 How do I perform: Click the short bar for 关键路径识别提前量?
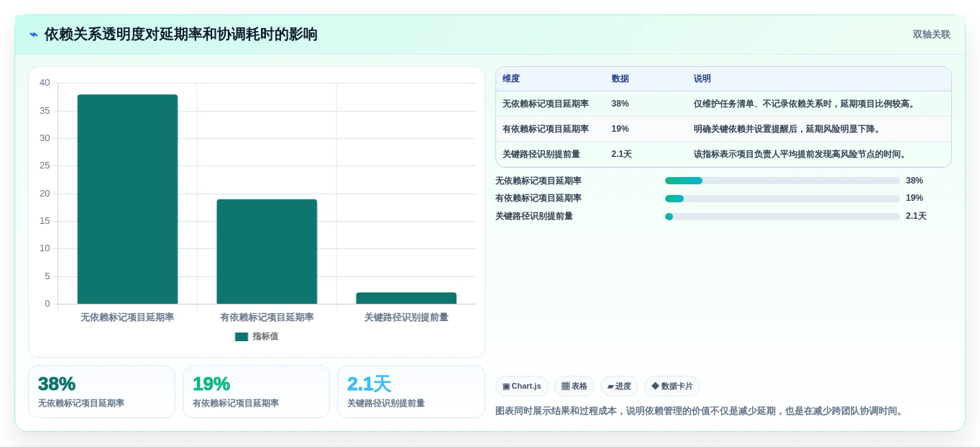pos(406,298)
